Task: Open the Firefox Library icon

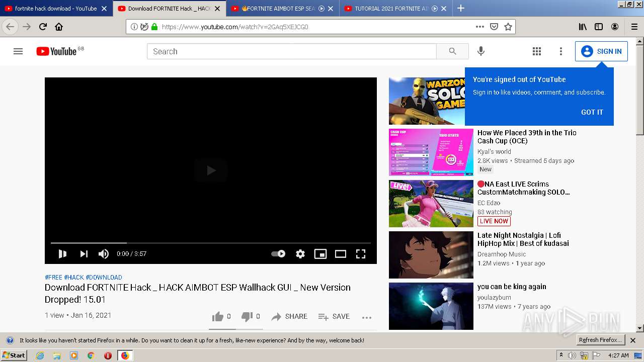Action: pyautogui.click(x=583, y=27)
